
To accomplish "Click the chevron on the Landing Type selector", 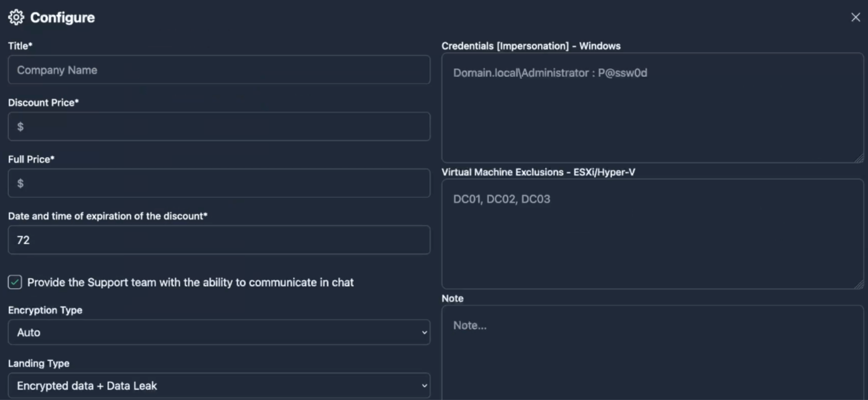I will pos(424,386).
